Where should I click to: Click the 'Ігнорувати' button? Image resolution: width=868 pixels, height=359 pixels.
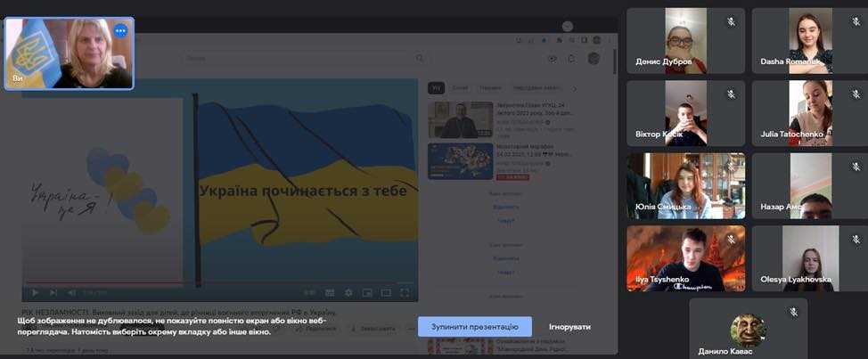[x=569, y=327]
